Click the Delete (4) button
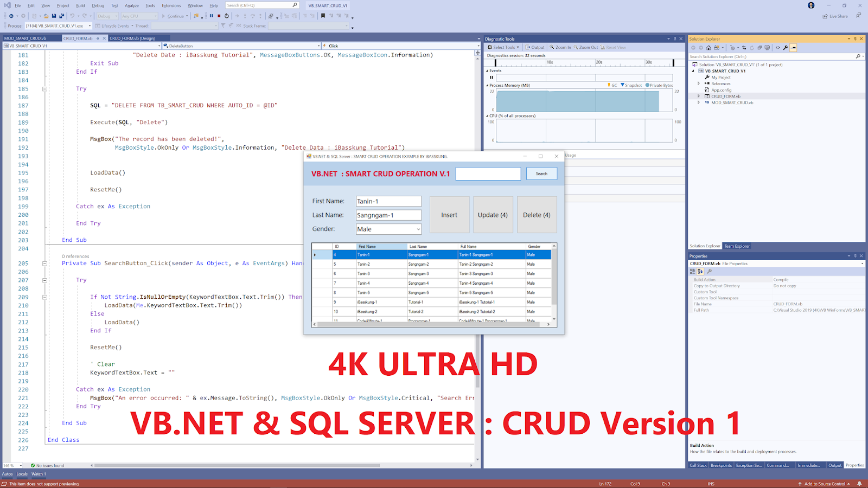Viewport: 868px width, 488px height. 537,215
